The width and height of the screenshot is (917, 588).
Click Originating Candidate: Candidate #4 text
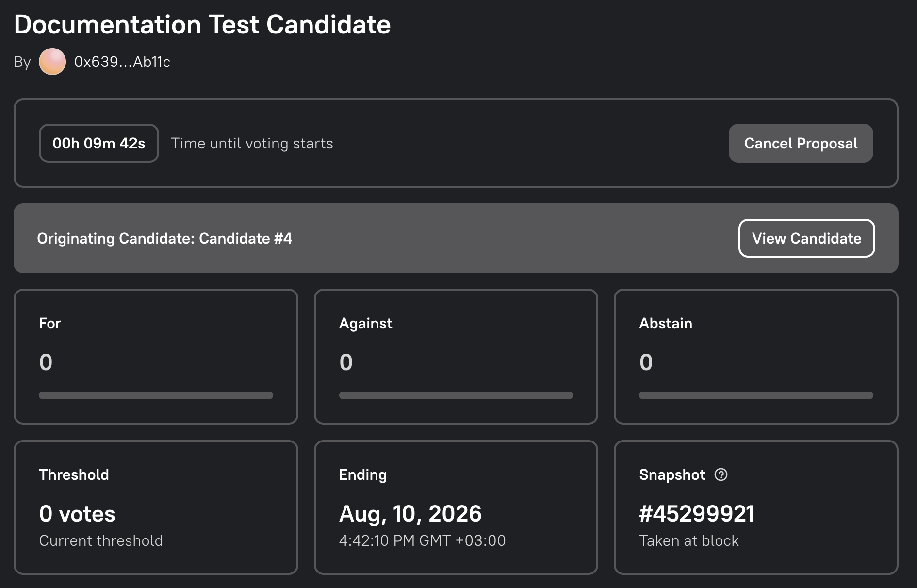[164, 239]
